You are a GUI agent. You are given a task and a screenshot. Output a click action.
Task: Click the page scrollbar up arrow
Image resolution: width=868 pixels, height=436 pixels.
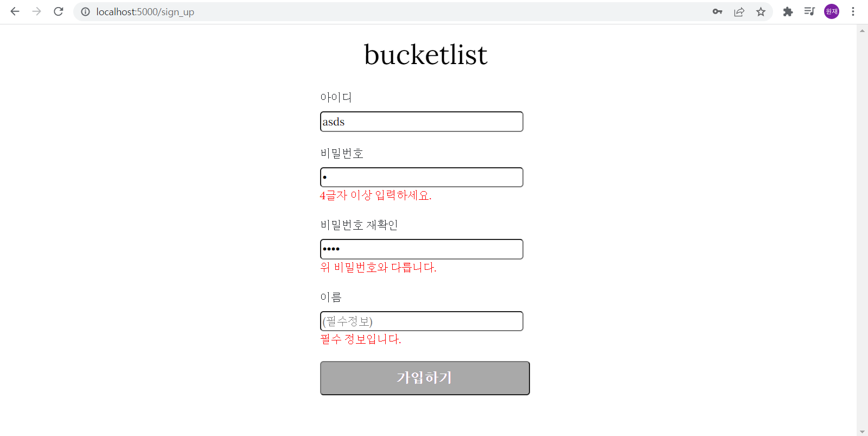tap(862, 31)
